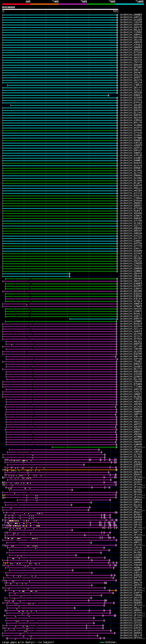
Task: Select hit label UniRef100_B9MST5
Action: click(x=131, y=319)
